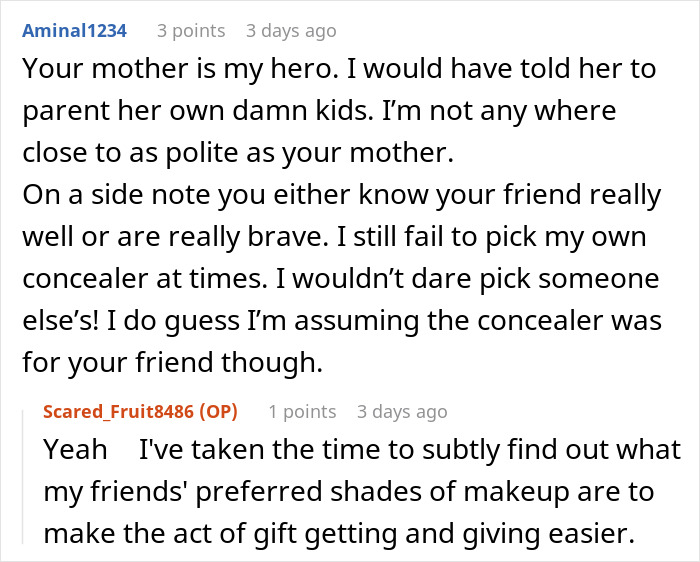Click the word "Yeah" in OP's reply
Viewport: 700px width, 562px height.
[75, 450]
